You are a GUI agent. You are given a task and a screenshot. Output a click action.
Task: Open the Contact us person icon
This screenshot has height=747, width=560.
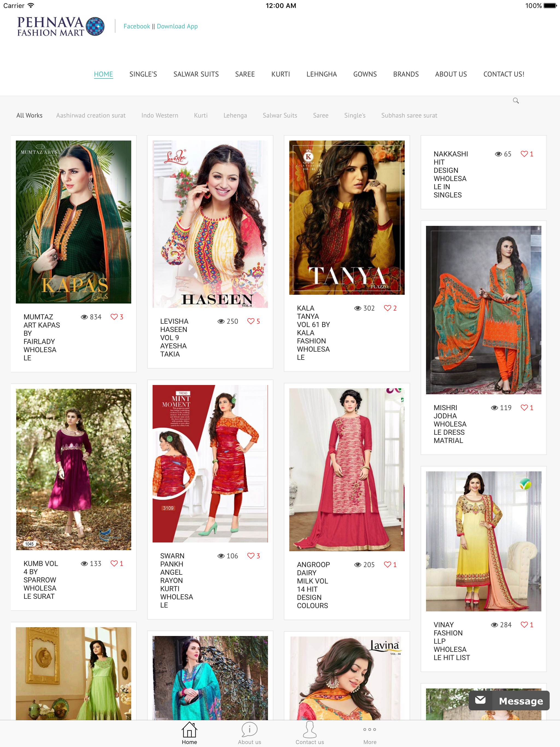coord(309,730)
